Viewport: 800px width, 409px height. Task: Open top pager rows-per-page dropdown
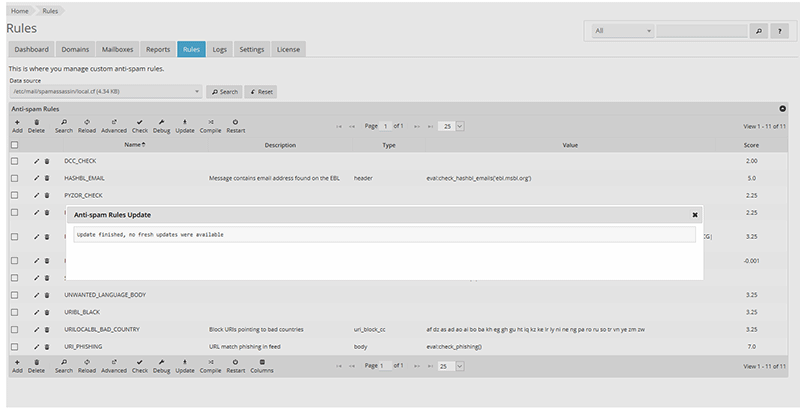click(x=451, y=126)
